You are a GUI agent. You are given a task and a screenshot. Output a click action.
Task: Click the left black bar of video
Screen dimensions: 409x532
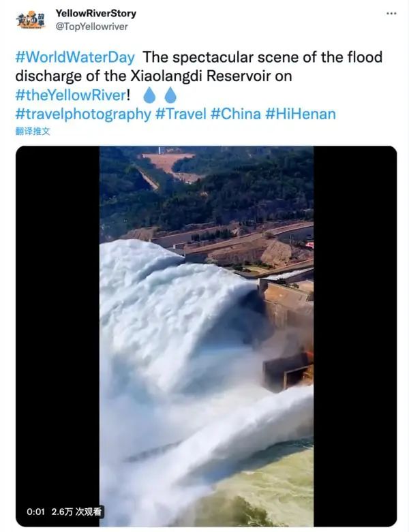click(58, 337)
